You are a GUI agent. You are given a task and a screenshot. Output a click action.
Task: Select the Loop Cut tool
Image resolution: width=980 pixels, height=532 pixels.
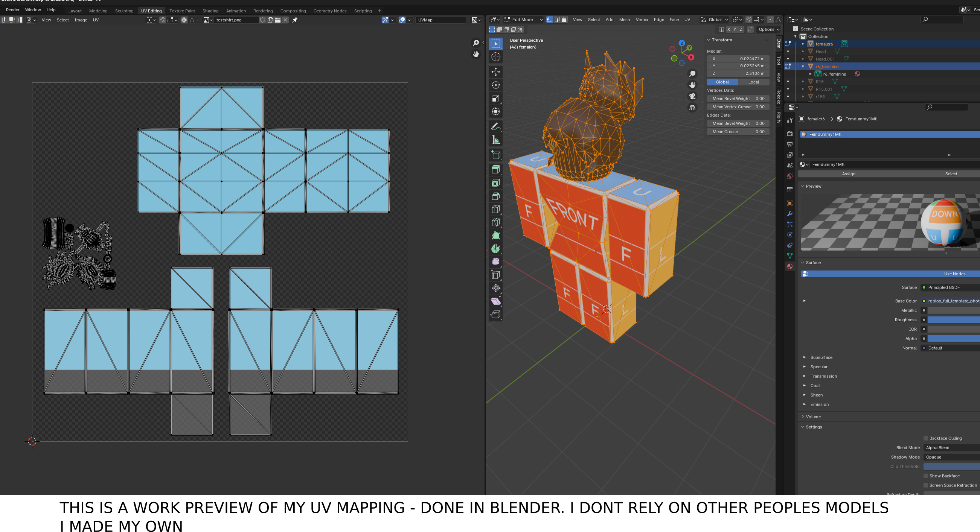(495, 209)
